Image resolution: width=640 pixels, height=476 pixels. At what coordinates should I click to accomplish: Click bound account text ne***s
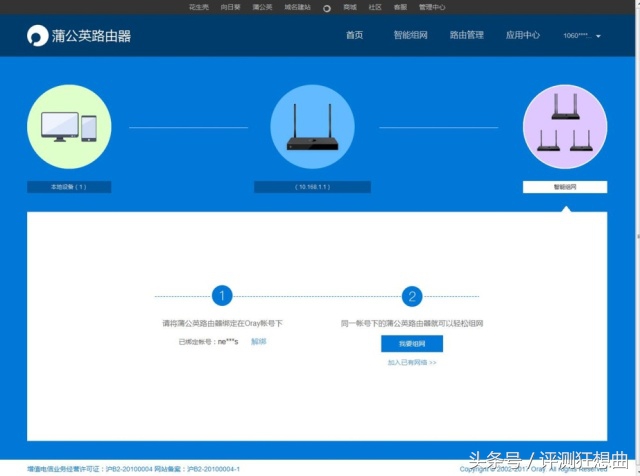click(228, 342)
